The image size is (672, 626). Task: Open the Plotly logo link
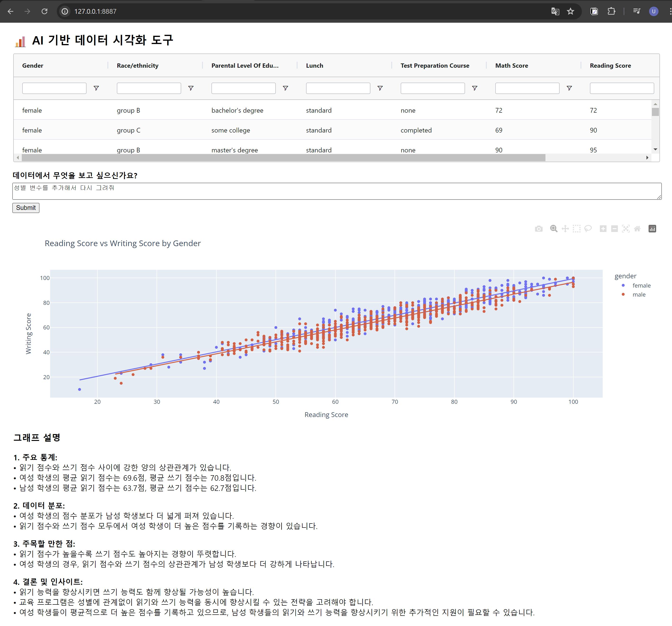click(x=652, y=229)
